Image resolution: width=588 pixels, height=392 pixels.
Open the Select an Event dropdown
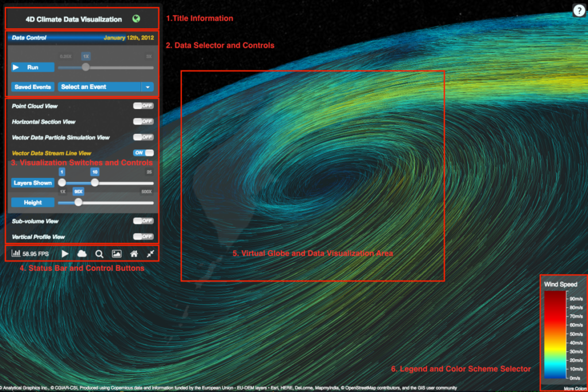(99, 87)
